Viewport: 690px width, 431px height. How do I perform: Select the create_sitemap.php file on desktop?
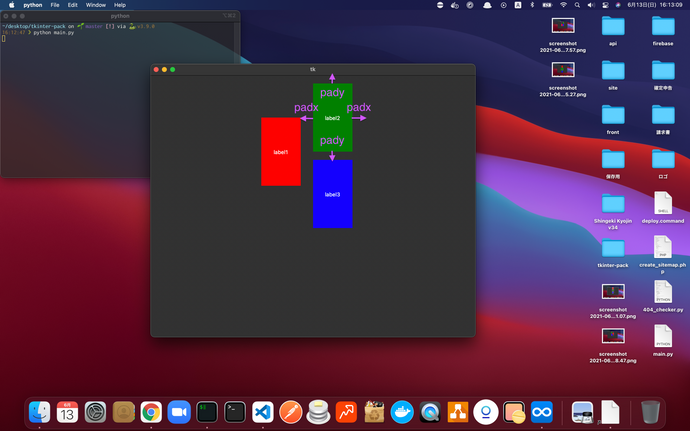pos(663,254)
